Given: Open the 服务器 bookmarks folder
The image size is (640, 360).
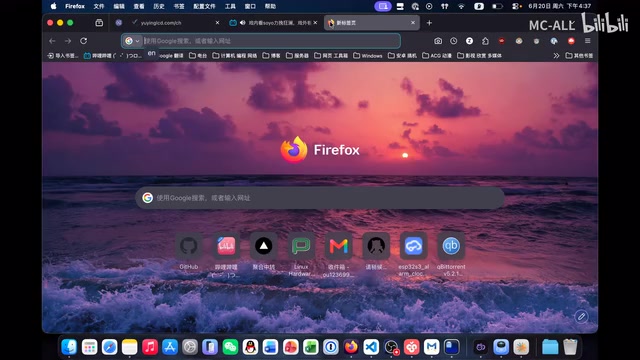Looking at the screenshot, I should point(297,56).
